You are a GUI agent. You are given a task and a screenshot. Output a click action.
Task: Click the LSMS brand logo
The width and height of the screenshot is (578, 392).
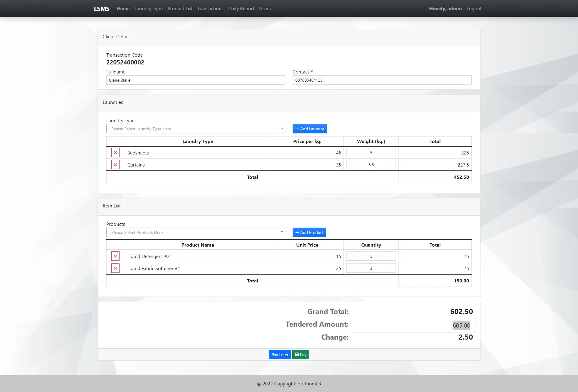[102, 9]
